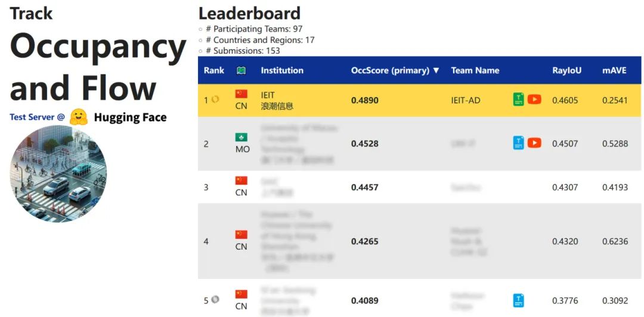Sort by the mAVE column header
This screenshot has width=644, height=317.
click(614, 70)
